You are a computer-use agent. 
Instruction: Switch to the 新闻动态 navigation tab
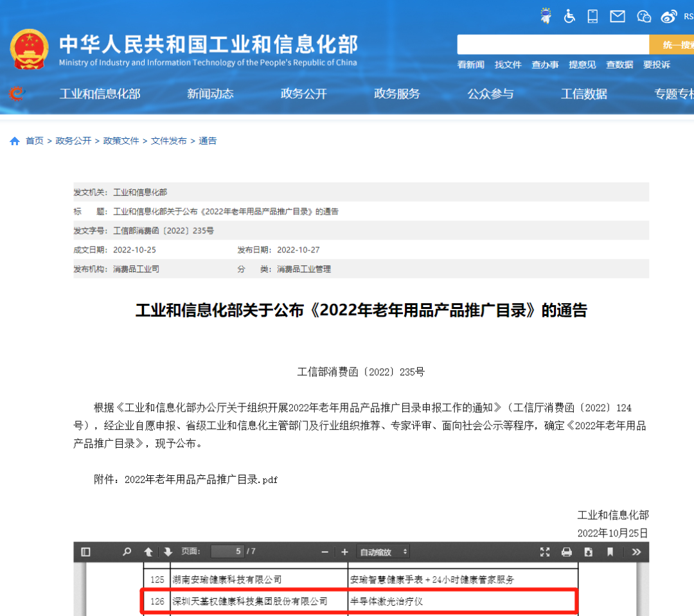point(210,93)
